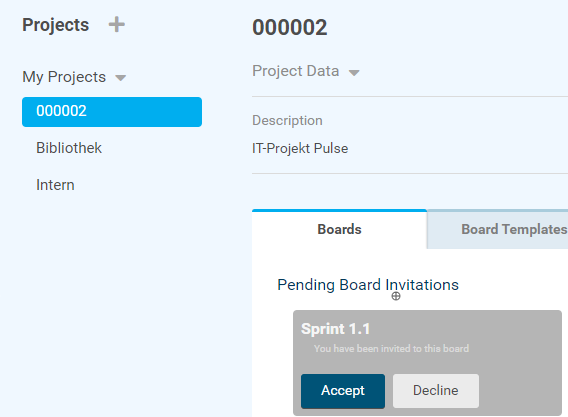Add a new project with the plus icon

tap(117, 25)
